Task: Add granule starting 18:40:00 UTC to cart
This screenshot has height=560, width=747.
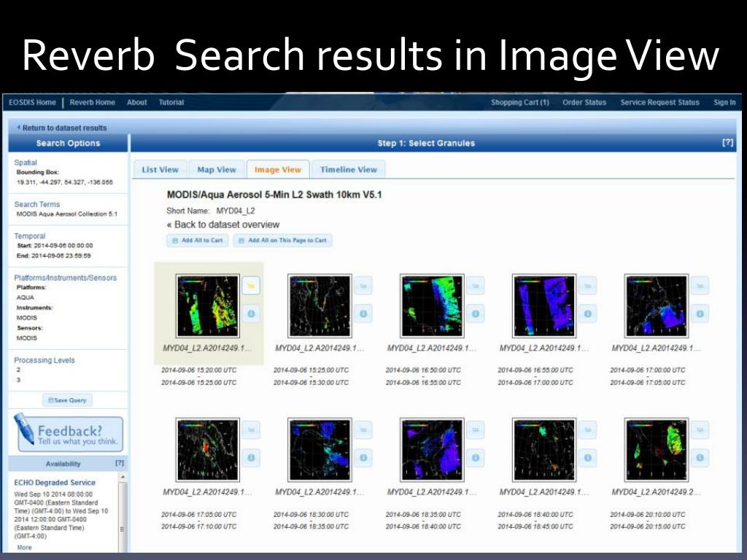Action: coord(587,430)
